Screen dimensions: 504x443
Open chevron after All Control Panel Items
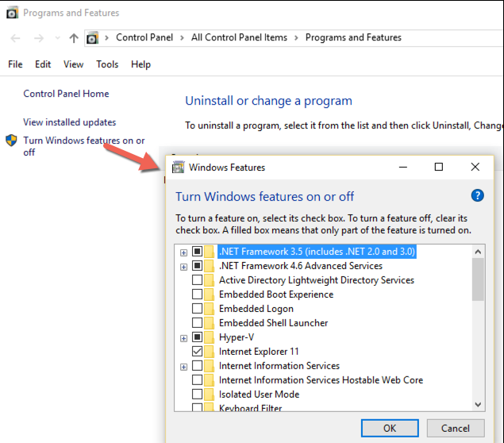tap(296, 38)
